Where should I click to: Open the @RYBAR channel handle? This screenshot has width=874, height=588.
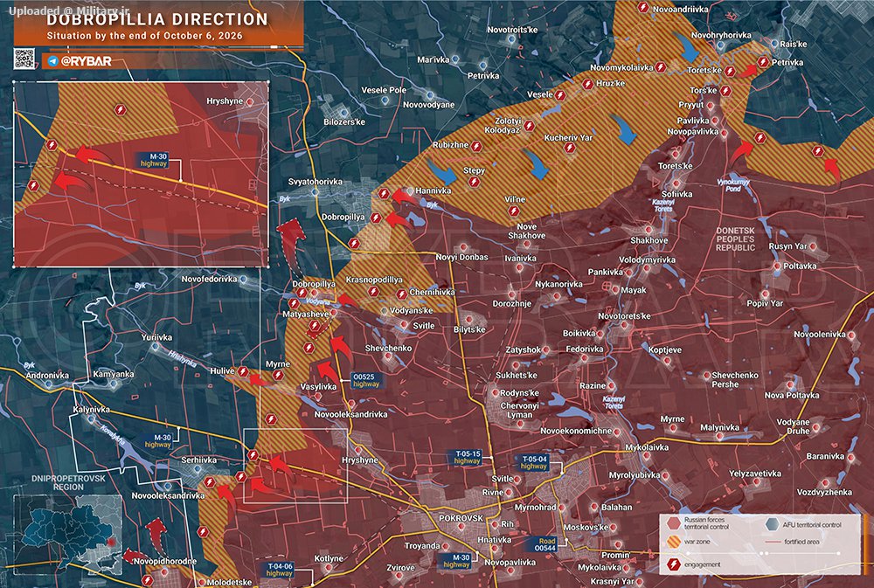click(86, 61)
